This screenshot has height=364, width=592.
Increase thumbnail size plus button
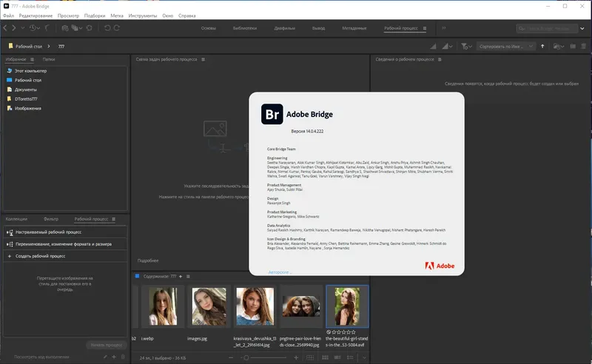[x=296, y=357]
